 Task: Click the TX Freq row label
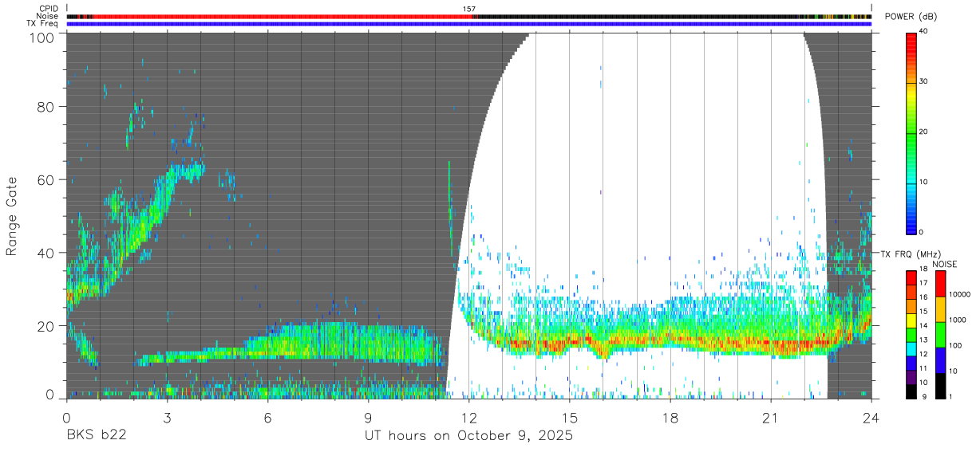pyautogui.click(x=43, y=23)
